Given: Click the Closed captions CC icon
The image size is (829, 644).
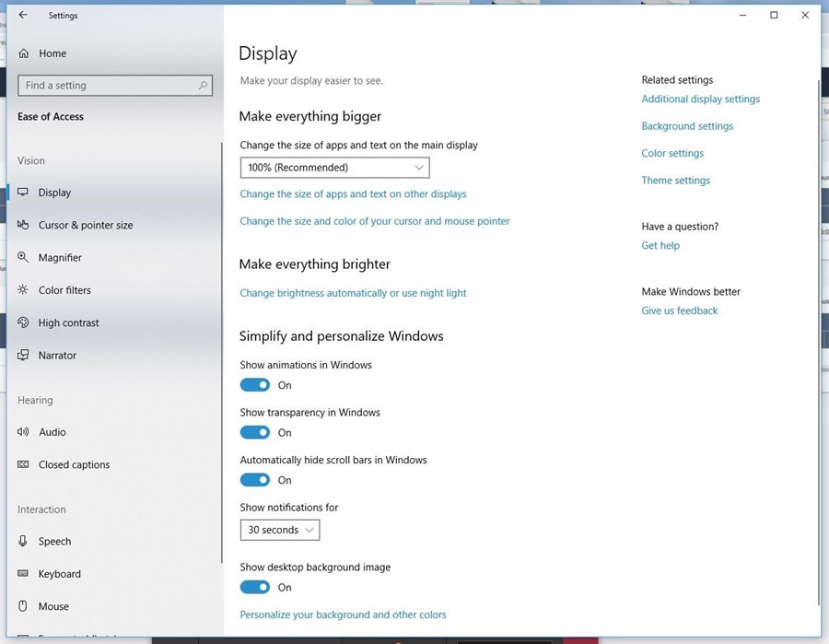Looking at the screenshot, I should click(x=23, y=464).
